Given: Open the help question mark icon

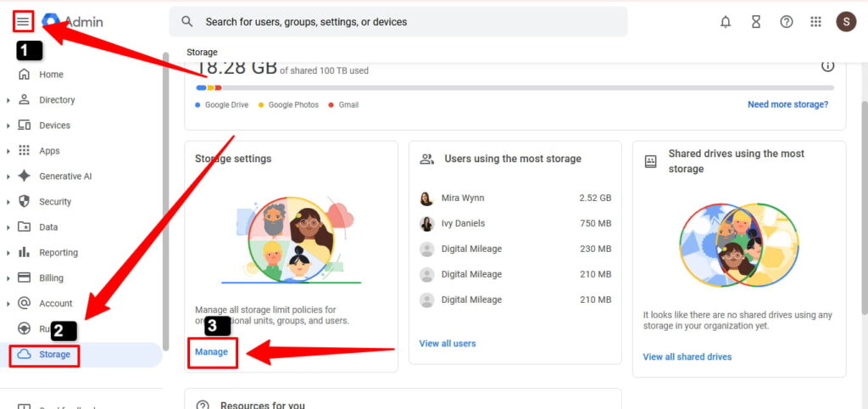Looking at the screenshot, I should click(x=786, y=22).
